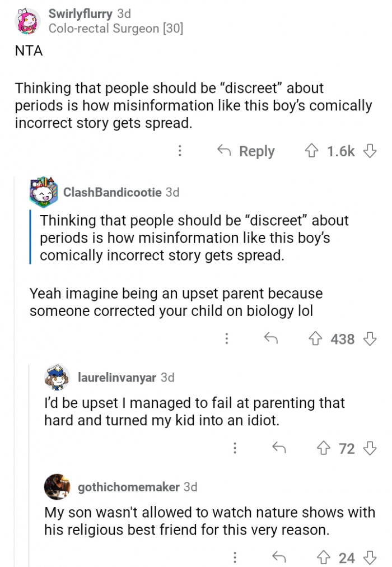
Task: Click Reply on Swirlyflurry's comment
Action: click(246, 151)
